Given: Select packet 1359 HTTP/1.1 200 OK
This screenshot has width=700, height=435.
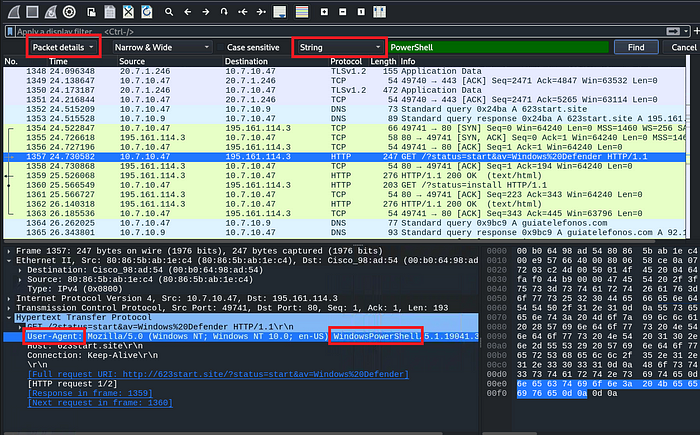Looking at the screenshot, I should [x=344, y=176].
